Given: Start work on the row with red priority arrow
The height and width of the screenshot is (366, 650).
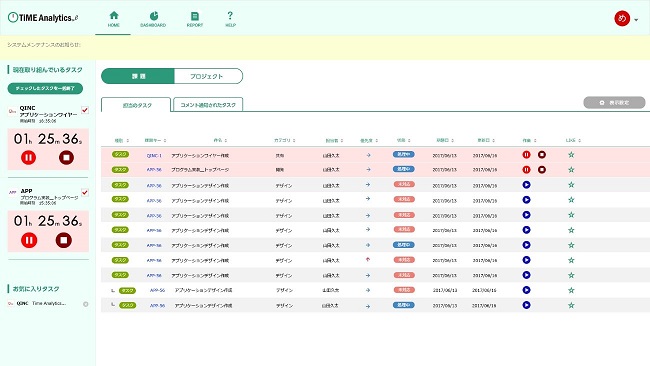Looking at the screenshot, I should pyautogui.click(x=526, y=260).
